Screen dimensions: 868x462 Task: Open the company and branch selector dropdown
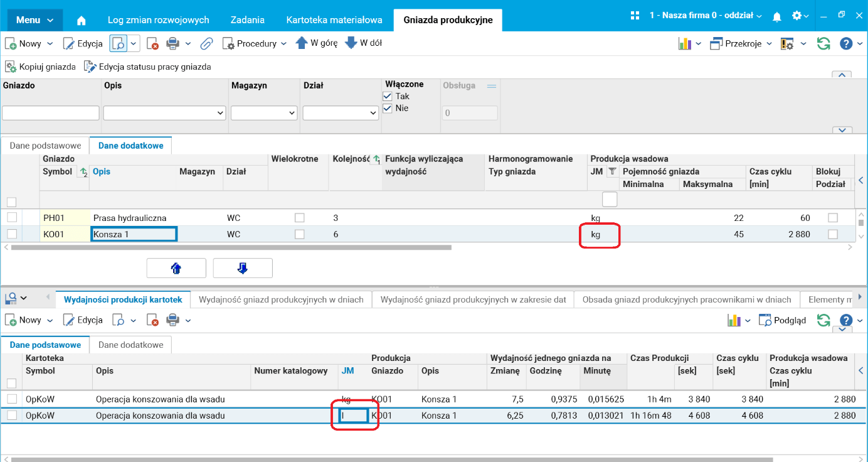pos(706,16)
